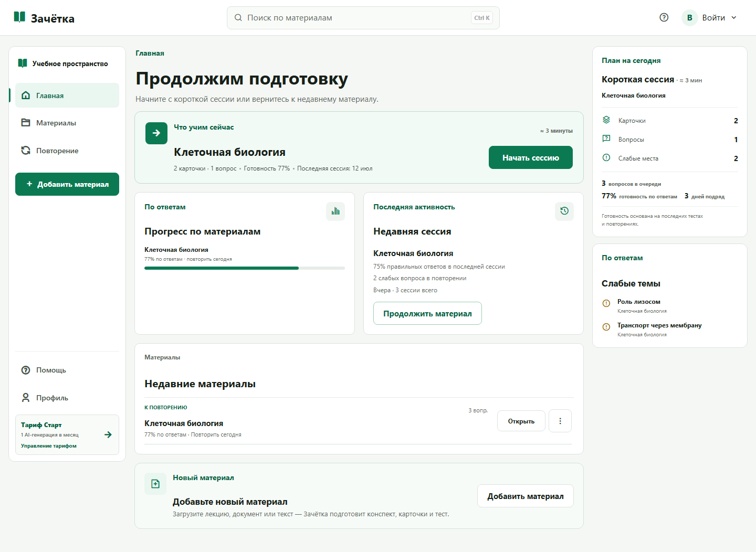Click Слабые места alert icon in plan
The width and height of the screenshot is (756, 552).
pyautogui.click(x=606, y=158)
